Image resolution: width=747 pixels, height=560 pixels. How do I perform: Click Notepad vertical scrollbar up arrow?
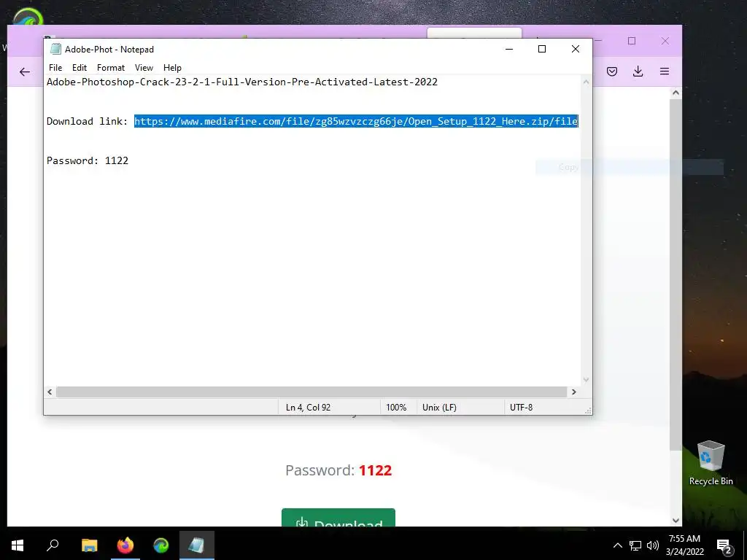[586, 82]
